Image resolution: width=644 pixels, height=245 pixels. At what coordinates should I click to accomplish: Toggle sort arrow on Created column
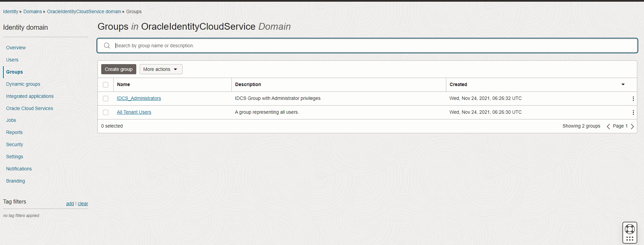coord(623,84)
